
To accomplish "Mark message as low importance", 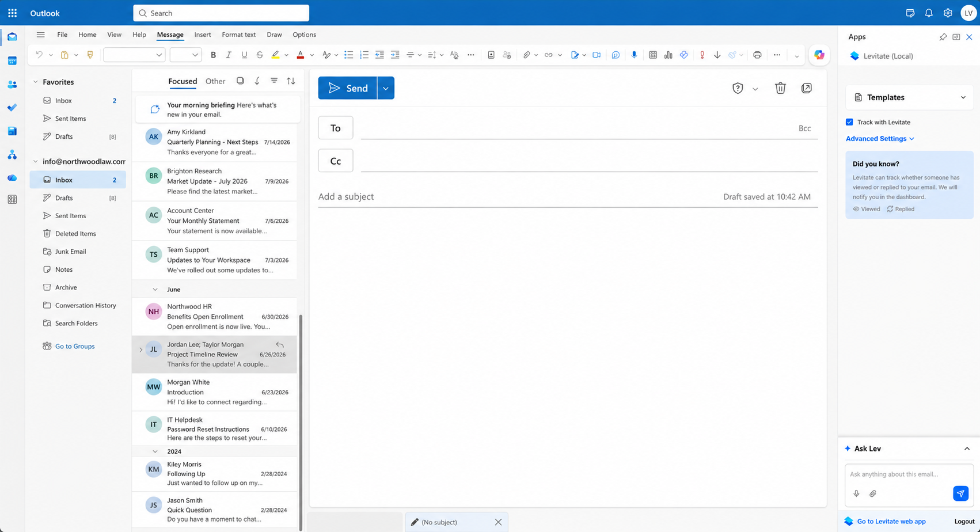I will pos(717,55).
